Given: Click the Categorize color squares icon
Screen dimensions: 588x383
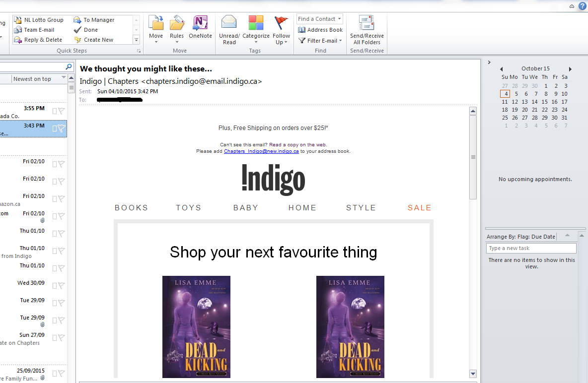Looking at the screenshot, I should [x=256, y=23].
